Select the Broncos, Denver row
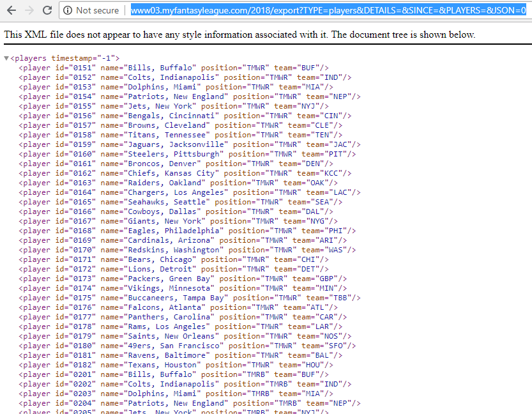The width and height of the screenshot is (532, 414). [x=176, y=164]
